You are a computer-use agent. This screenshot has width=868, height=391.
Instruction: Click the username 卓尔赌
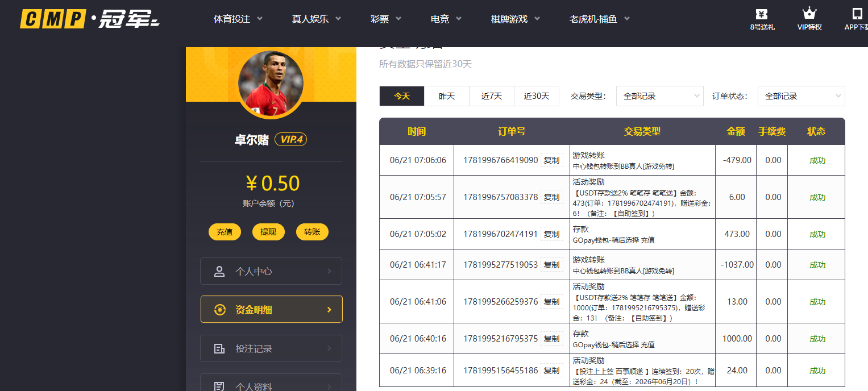252,140
